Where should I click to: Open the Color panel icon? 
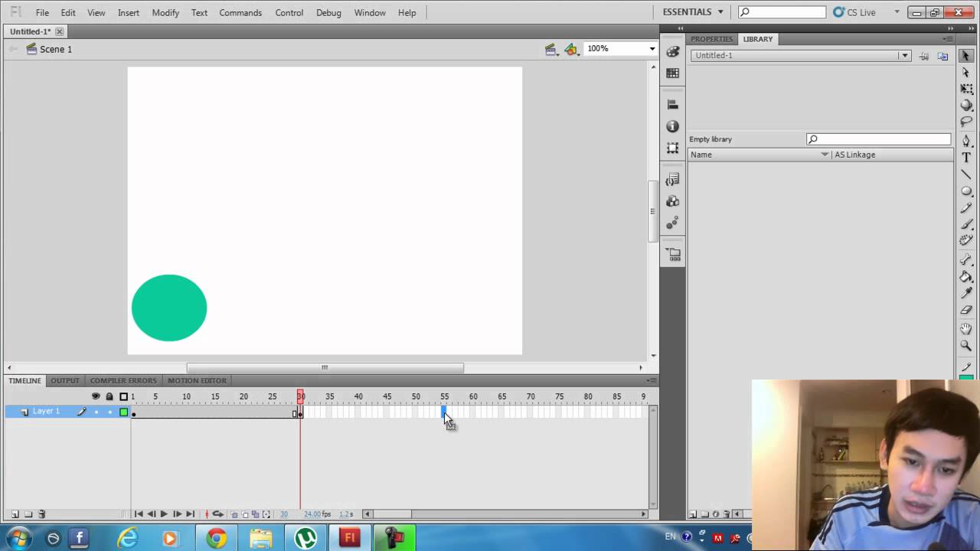(673, 51)
